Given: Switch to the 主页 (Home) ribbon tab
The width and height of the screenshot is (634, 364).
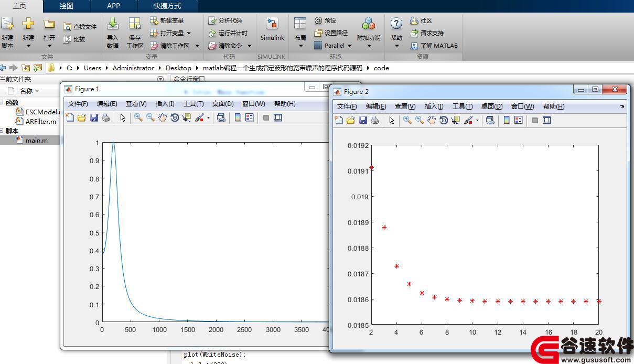Looking at the screenshot, I should point(19,6).
